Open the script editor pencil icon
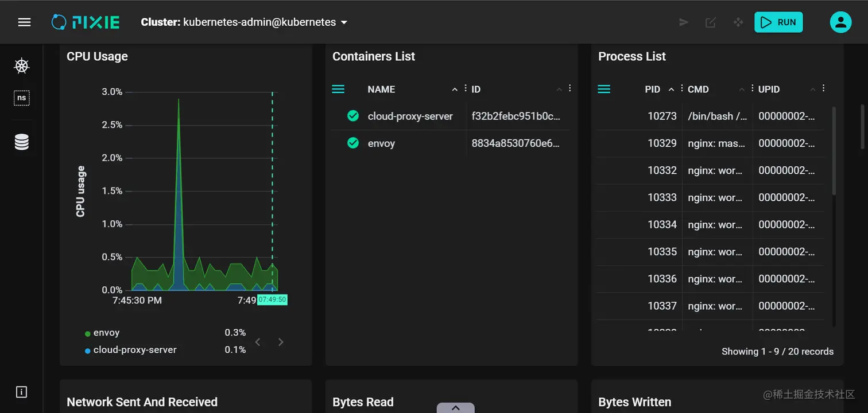 click(710, 22)
